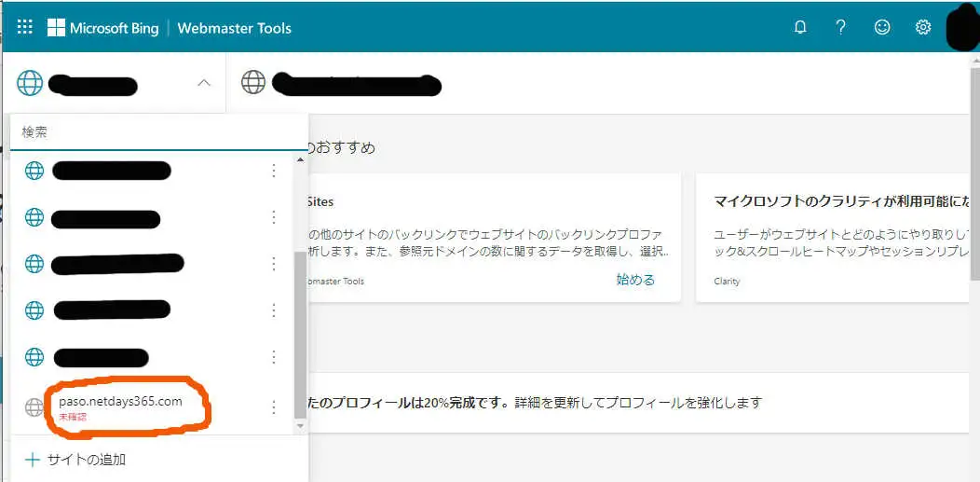The width and height of the screenshot is (980, 482).
Task: Open help via the question mark icon
Action: pyautogui.click(x=840, y=27)
